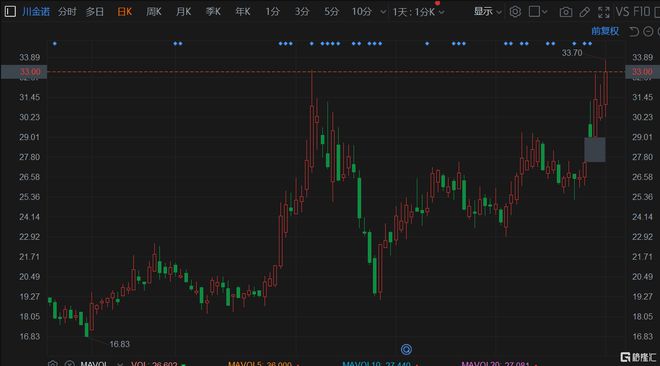This screenshot has height=366, width=660.
Task: Toggle 前复权 price adjustment mode
Action: (605, 31)
